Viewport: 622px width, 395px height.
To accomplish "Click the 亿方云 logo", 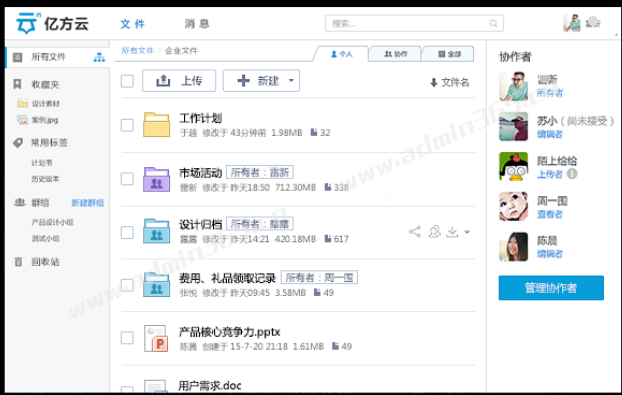I will pyautogui.click(x=52, y=23).
